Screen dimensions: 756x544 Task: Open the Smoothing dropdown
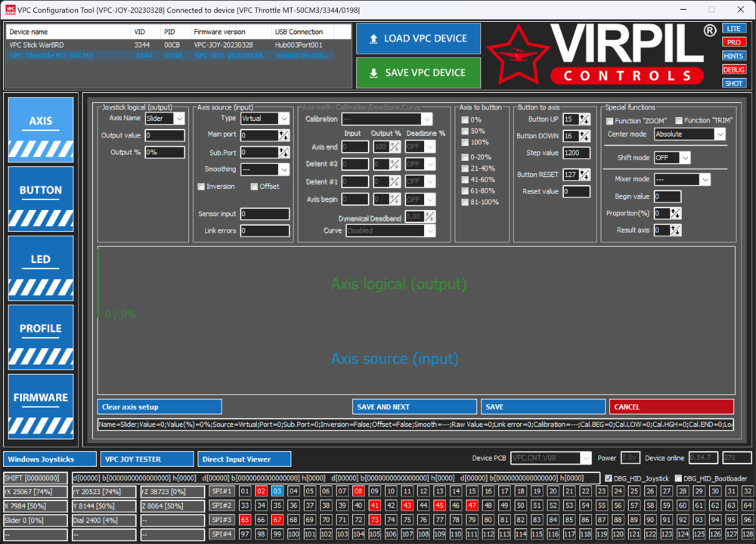[x=284, y=169]
